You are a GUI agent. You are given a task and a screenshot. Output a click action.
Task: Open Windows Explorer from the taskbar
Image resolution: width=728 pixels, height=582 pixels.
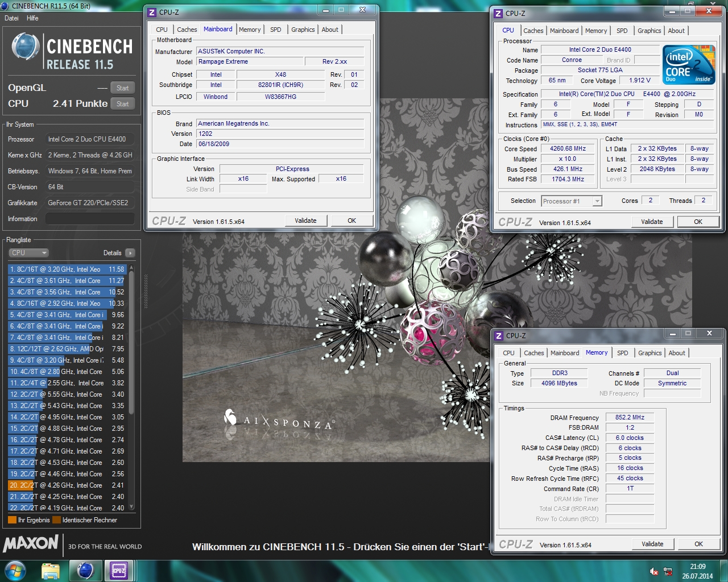(x=51, y=571)
